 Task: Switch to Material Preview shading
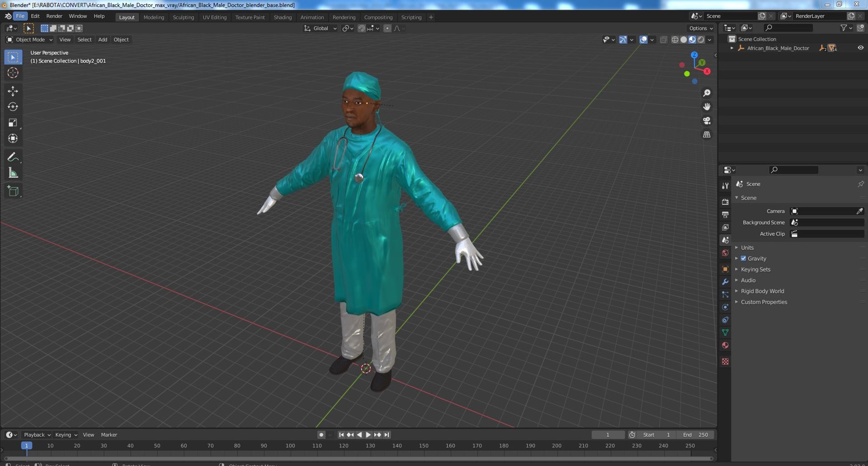(692, 40)
